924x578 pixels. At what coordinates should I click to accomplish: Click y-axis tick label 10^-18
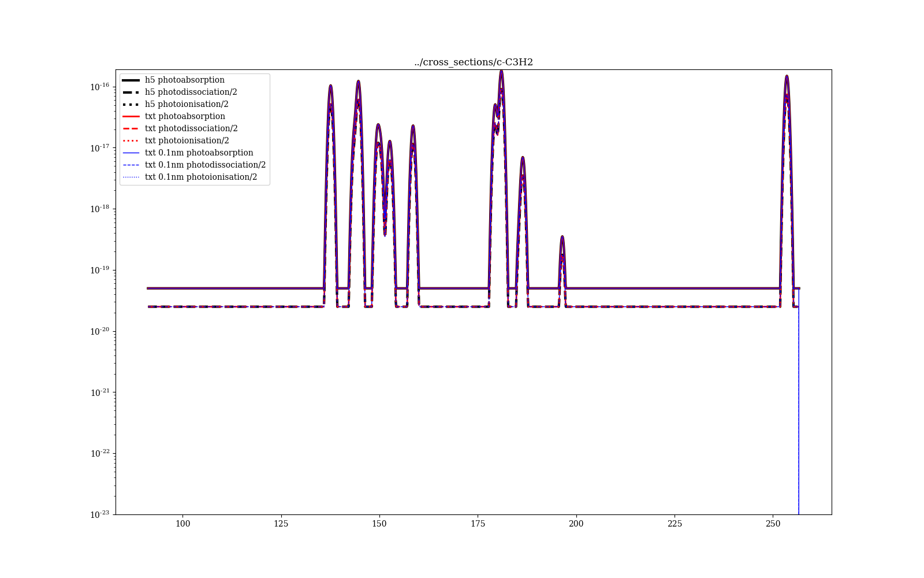(99, 209)
